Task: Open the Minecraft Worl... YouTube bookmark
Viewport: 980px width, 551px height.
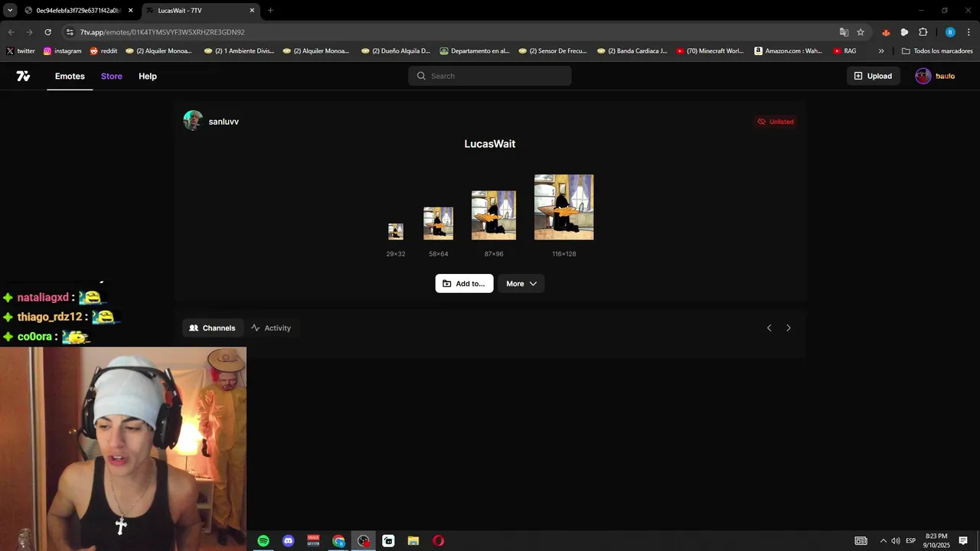Action: point(710,51)
